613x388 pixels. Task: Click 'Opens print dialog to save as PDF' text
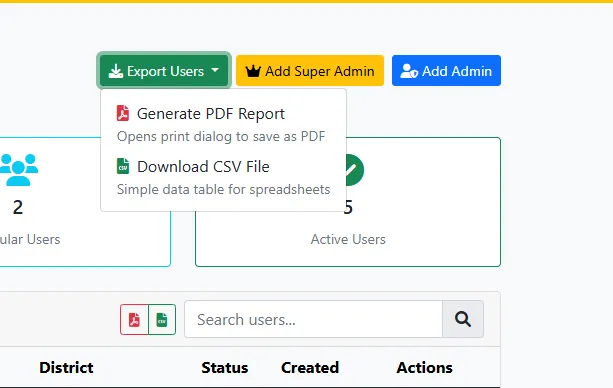pos(221,137)
